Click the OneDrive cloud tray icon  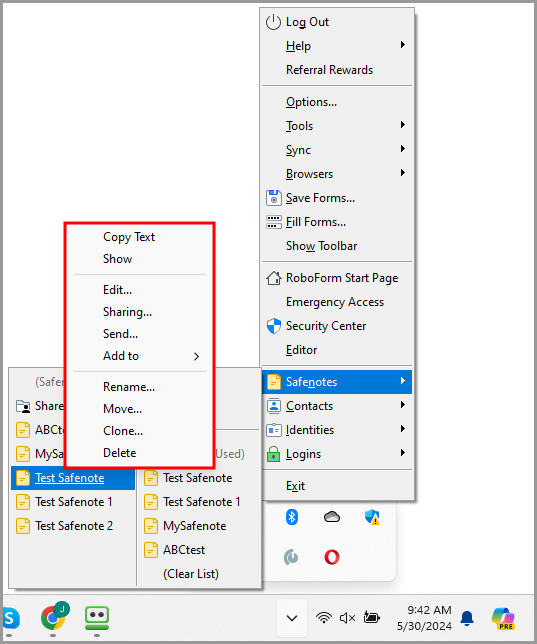click(332, 517)
